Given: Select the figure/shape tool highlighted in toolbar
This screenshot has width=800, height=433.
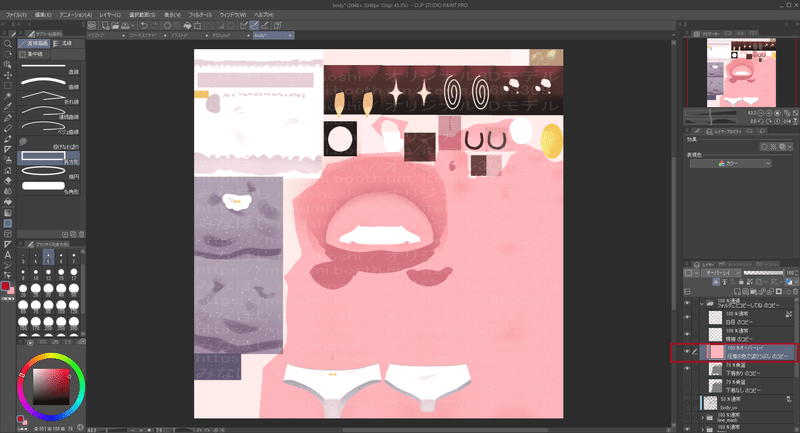Looking at the screenshot, I should point(8,223).
